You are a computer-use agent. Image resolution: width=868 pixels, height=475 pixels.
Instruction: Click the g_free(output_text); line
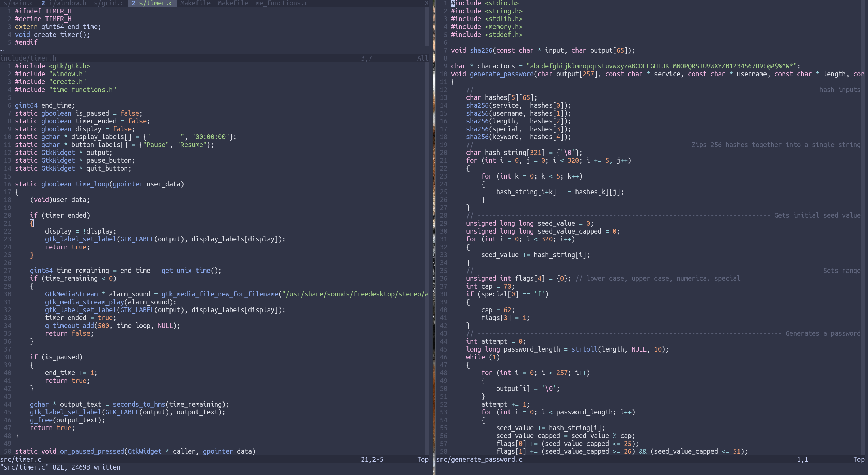tap(67, 420)
